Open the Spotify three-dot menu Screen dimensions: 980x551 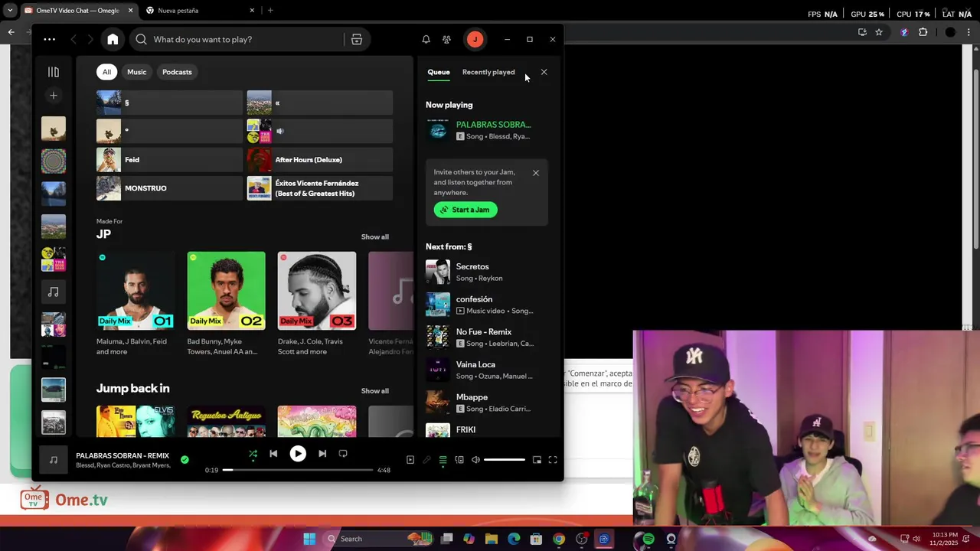pos(50,39)
